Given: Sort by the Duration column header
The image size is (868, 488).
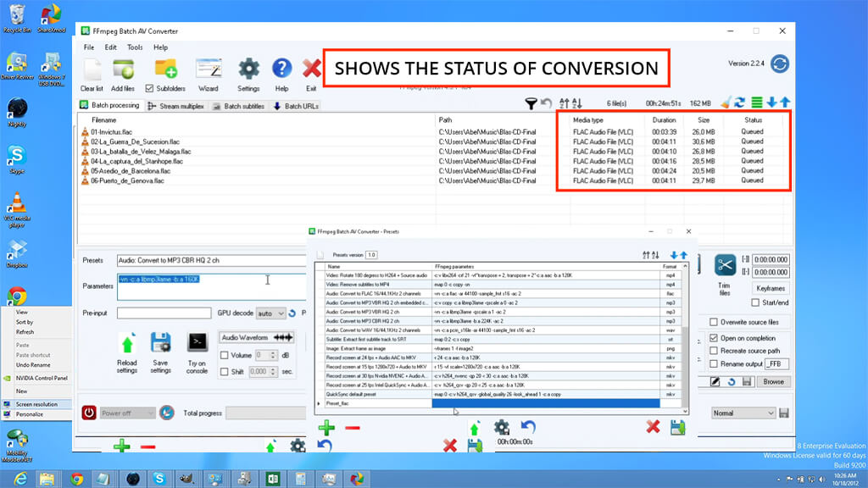Looking at the screenshot, I should (x=664, y=120).
